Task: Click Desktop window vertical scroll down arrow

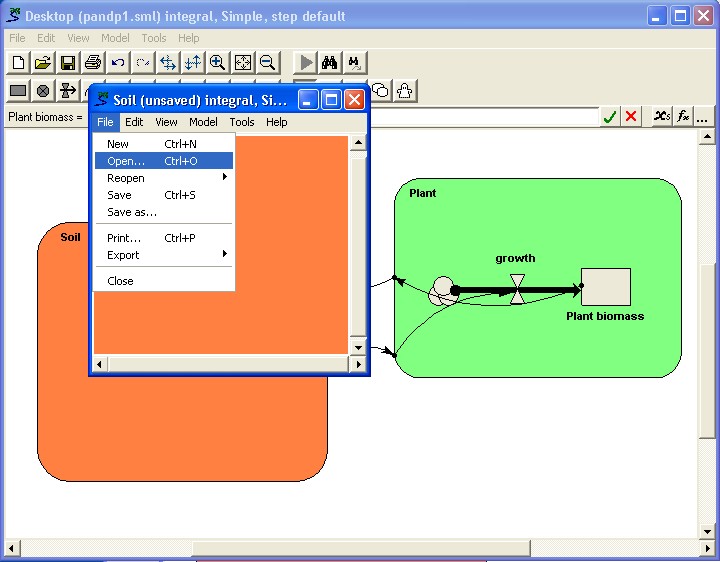Action: [x=707, y=532]
